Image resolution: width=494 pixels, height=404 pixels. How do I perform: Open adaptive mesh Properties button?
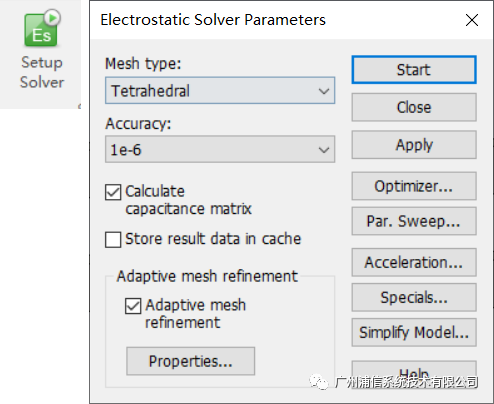tap(190, 361)
